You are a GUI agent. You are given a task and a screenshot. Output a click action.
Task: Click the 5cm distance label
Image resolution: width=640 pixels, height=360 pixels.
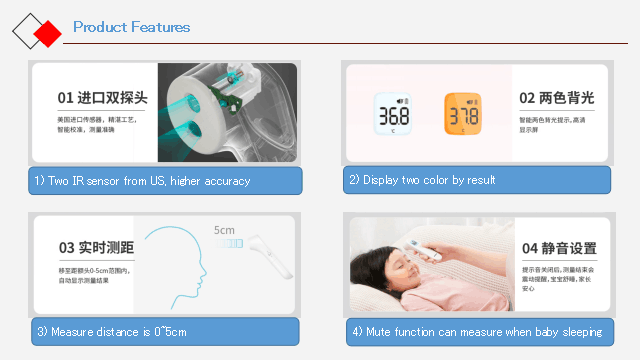click(x=224, y=230)
